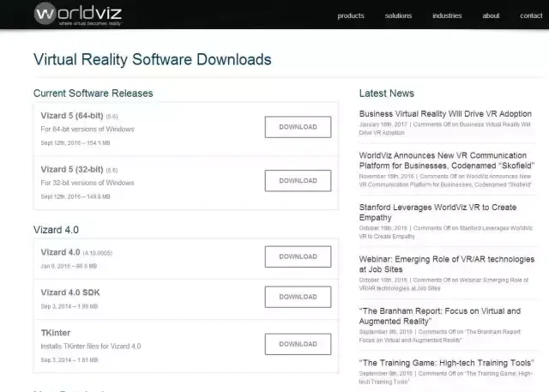Open The Training Game: High-tech Training Tools
This screenshot has width=549, height=392.
(446, 363)
